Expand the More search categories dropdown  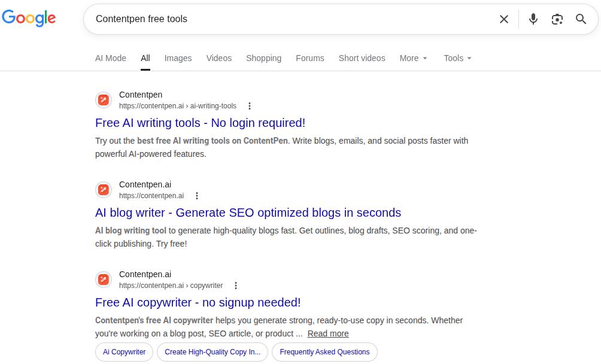pyautogui.click(x=413, y=58)
